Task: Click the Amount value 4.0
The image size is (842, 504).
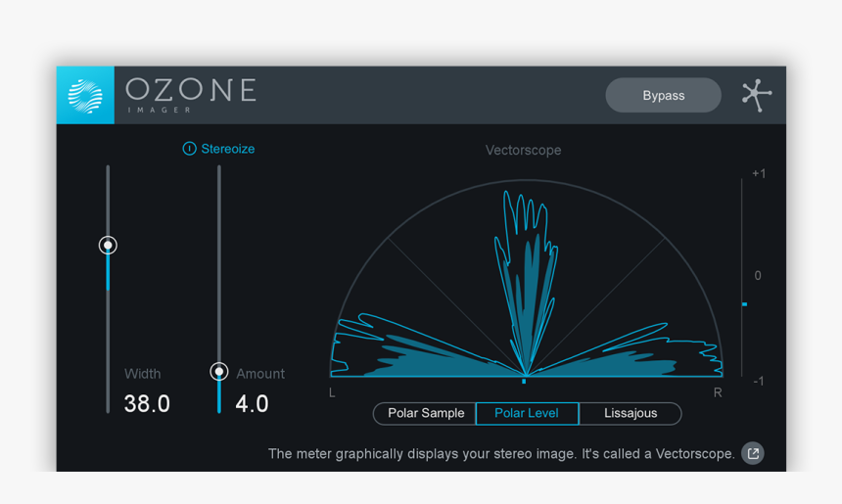Action: click(252, 403)
